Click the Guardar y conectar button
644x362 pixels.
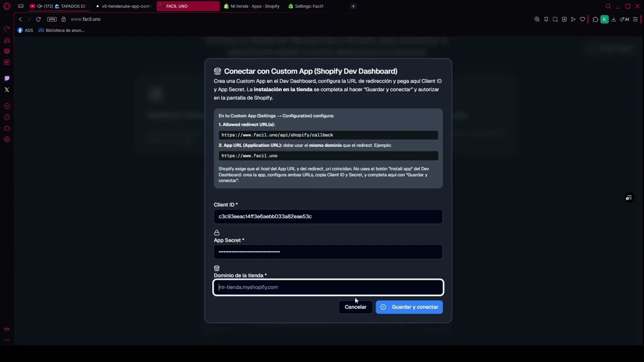point(409,307)
